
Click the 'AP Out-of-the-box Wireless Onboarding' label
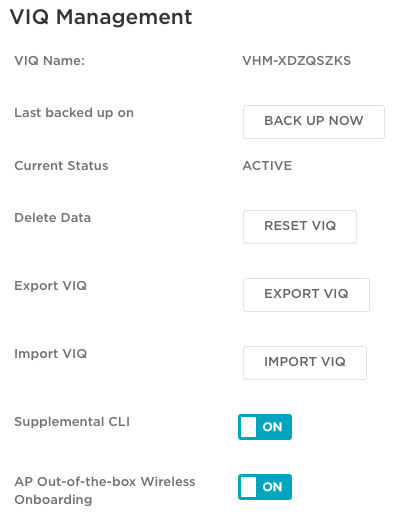105,491
